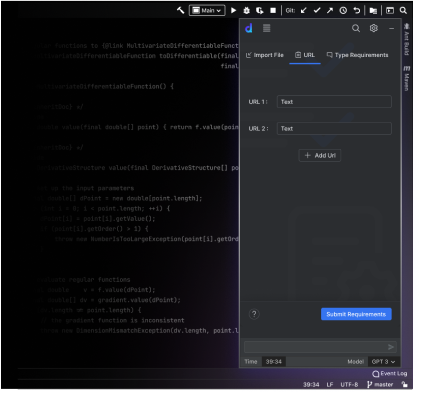Screen dimensions: 422x395
Task: Update project with Git down-left arrow
Action: click(x=303, y=10)
